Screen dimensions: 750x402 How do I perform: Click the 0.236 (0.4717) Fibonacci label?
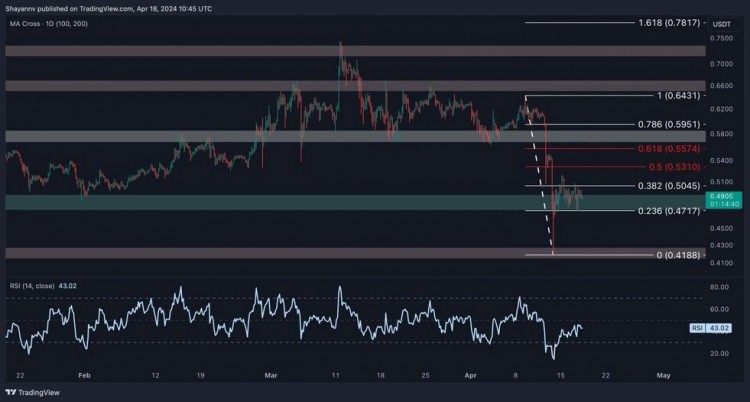669,211
